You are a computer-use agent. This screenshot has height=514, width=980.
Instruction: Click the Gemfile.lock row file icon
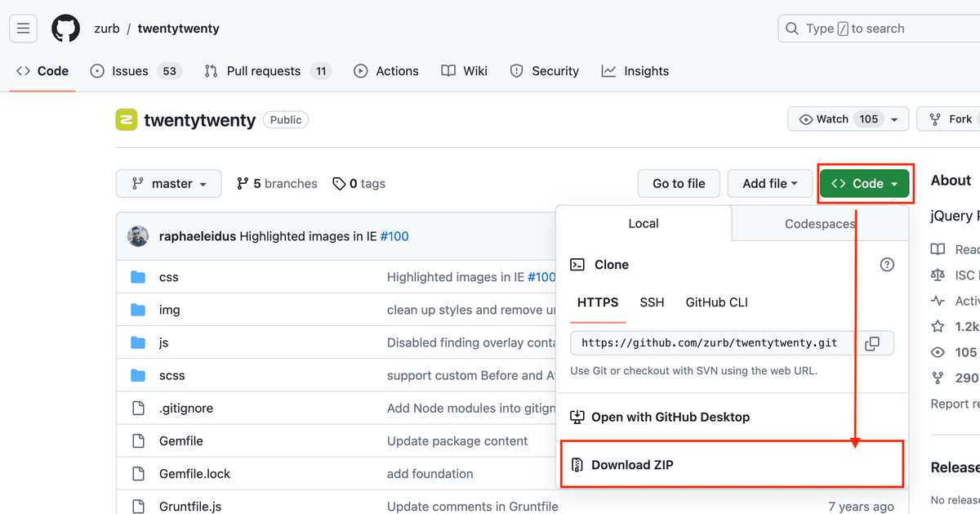click(x=138, y=473)
